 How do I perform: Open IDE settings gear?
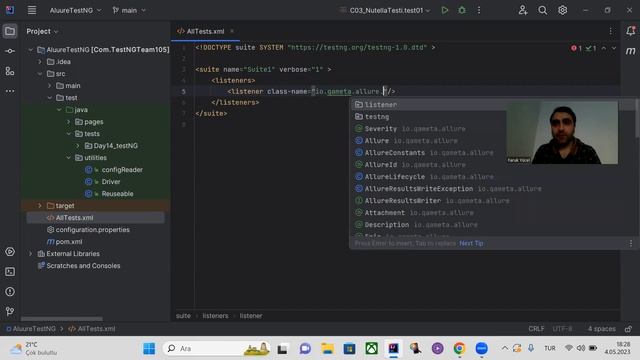coord(562,10)
